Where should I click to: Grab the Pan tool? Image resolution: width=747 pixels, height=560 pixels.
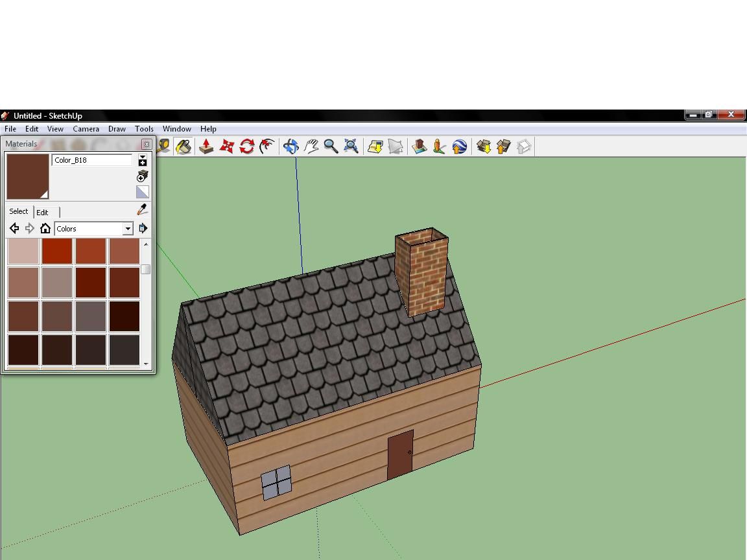[312, 146]
